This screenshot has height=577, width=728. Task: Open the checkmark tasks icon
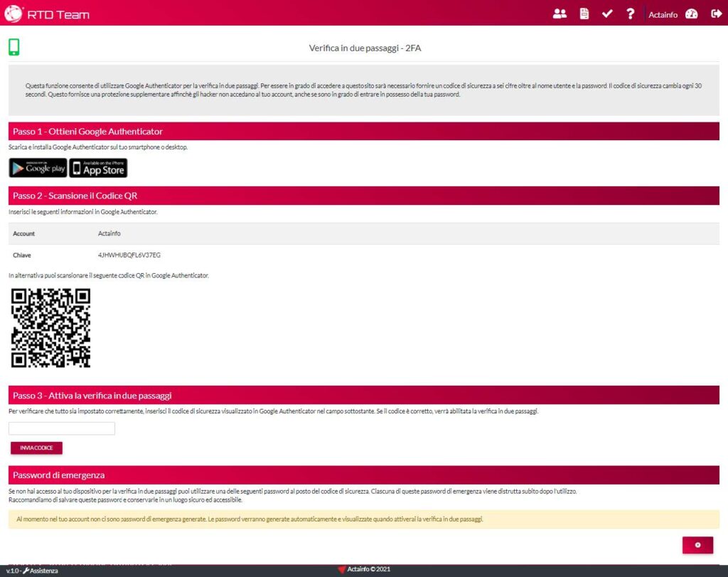tap(606, 14)
